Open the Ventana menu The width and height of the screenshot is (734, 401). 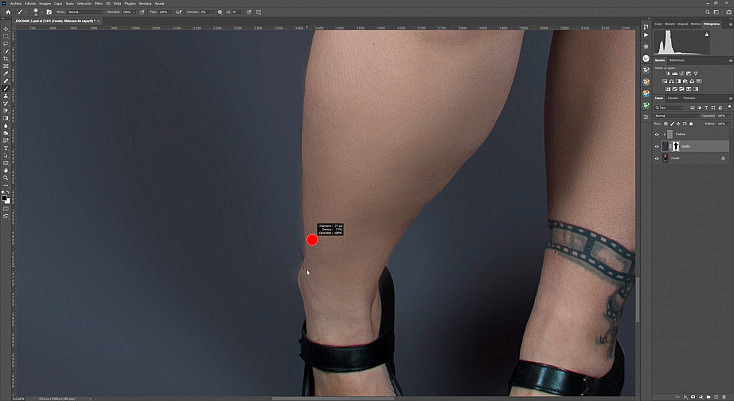145,3
